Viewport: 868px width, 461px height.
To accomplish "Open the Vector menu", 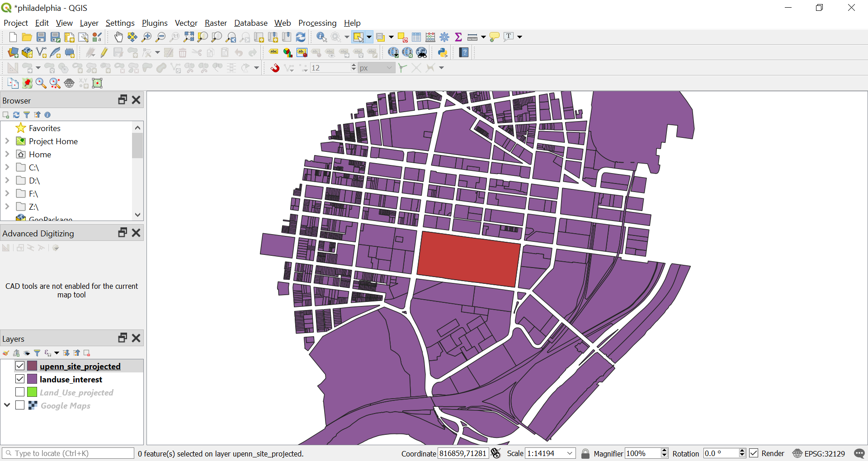I will click(x=186, y=23).
